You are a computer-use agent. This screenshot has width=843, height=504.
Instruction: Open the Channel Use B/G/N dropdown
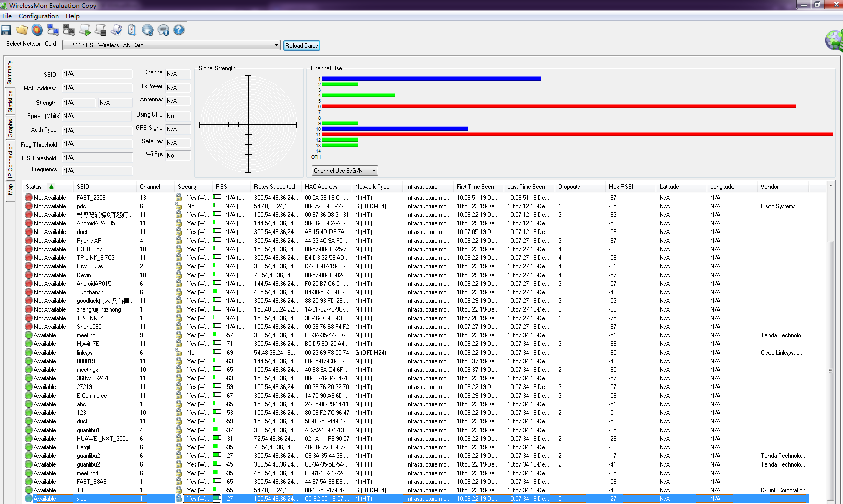click(374, 171)
